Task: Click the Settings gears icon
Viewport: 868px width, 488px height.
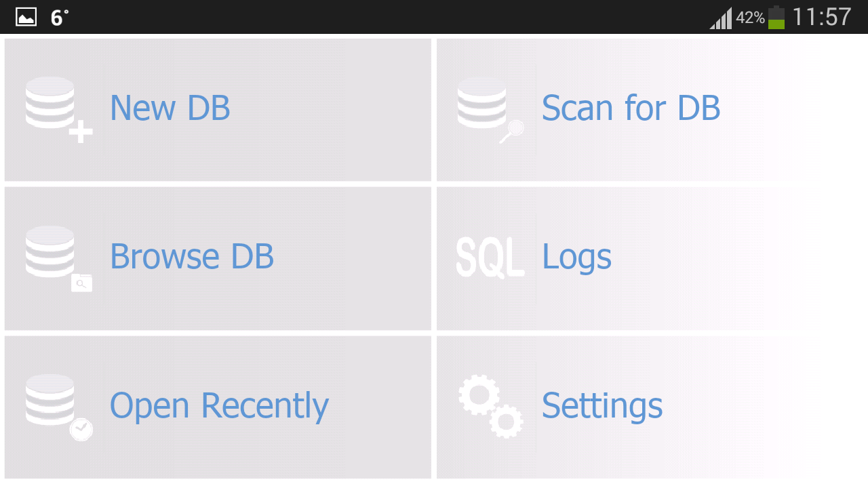Action: [490, 405]
